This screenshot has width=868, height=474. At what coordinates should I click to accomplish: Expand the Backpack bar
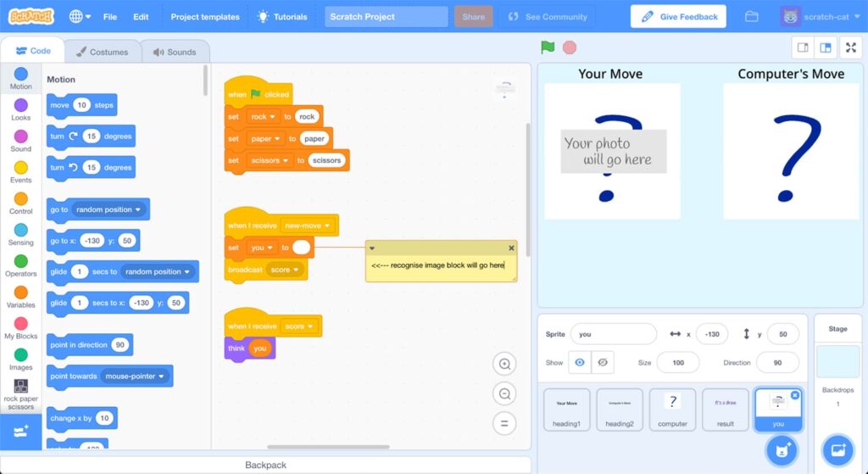coord(265,466)
